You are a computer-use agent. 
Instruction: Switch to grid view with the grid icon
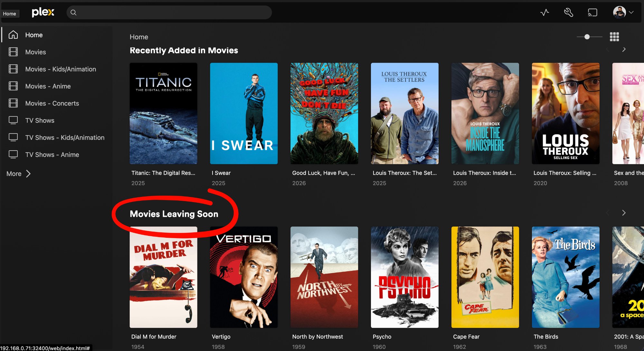tap(614, 37)
